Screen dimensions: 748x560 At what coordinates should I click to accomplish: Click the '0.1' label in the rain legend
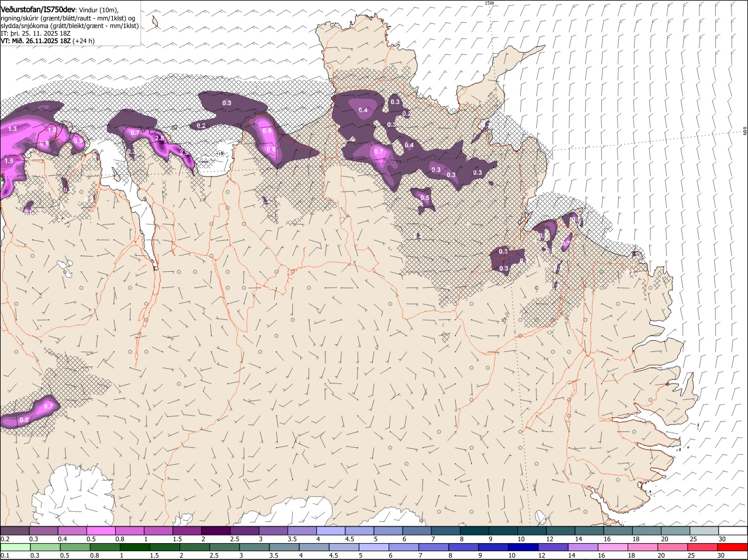[x=5, y=555]
